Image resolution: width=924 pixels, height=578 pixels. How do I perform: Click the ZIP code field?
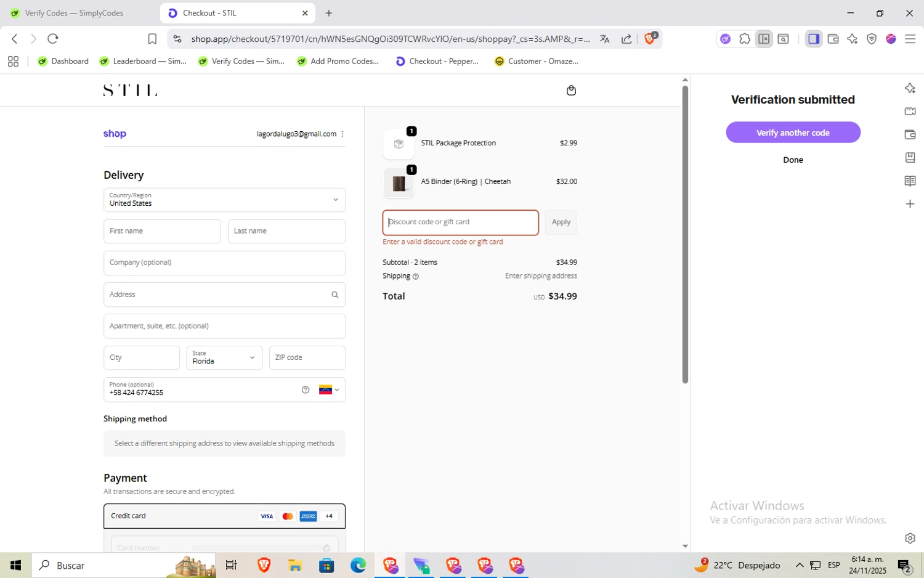[307, 357]
